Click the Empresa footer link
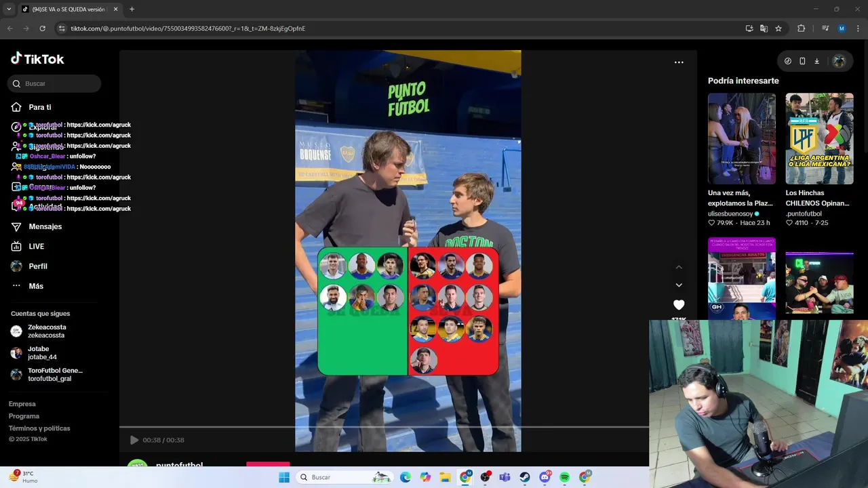This screenshot has width=868, height=488. (x=22, y=404)
